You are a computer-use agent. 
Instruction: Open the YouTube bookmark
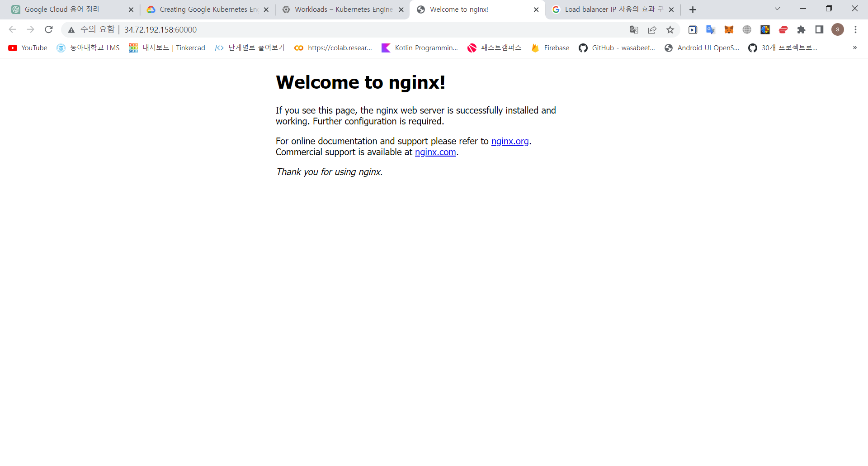point(28,48)
